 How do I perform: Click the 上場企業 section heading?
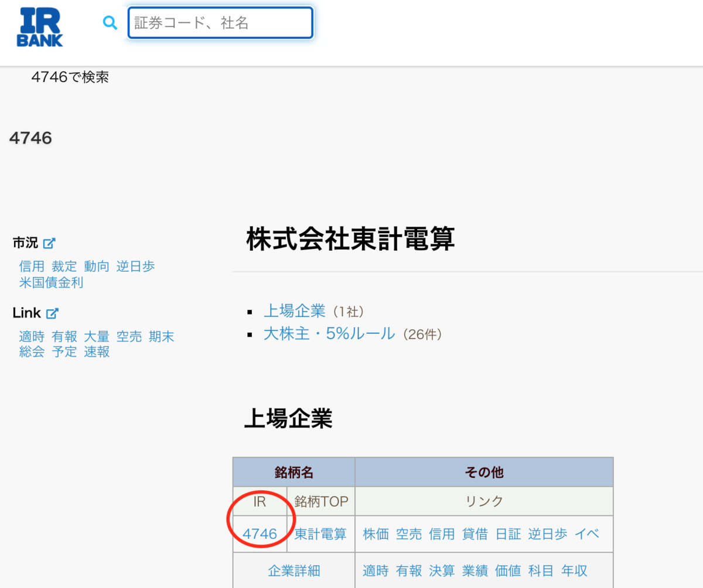tap(288, 419)
